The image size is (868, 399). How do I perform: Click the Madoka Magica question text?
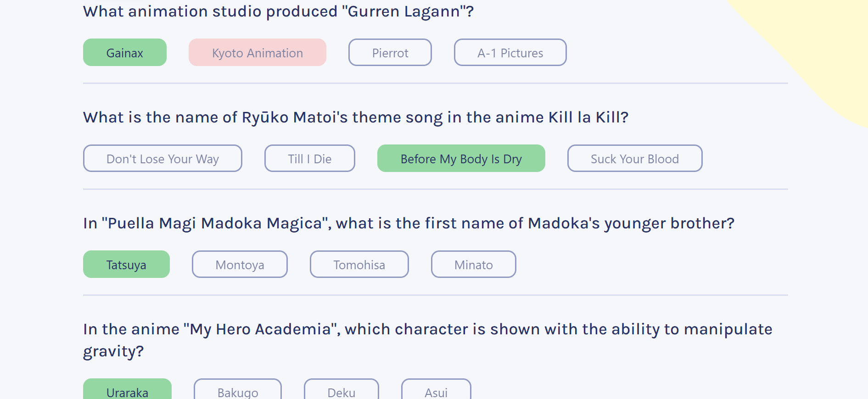(409, 223)
